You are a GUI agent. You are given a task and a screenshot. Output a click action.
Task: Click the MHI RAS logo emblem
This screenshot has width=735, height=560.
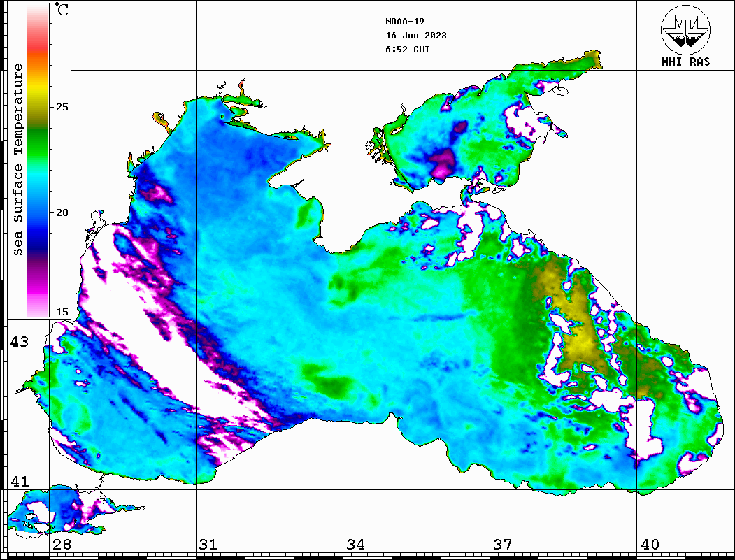click(685, 29)
